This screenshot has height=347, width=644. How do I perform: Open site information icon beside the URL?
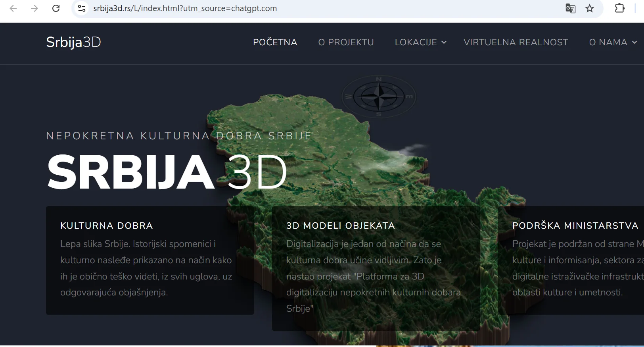click(82, 8)
